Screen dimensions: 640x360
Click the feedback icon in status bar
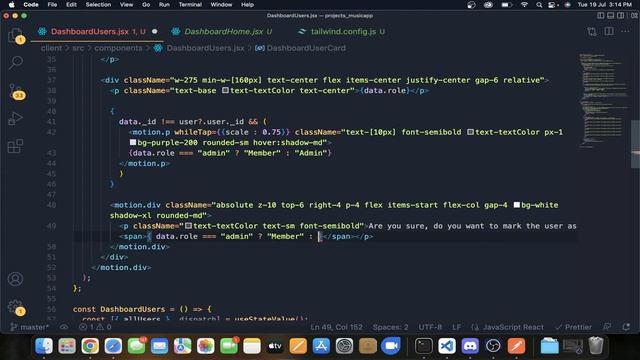pos(607,327)
